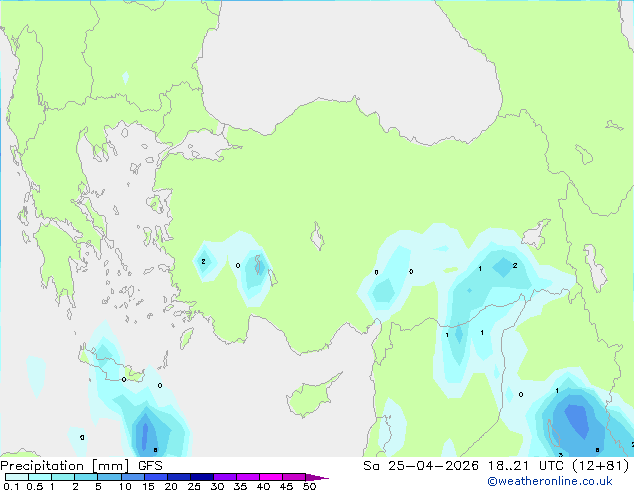Click the 25 mm dark blue legend swatch
Image resolution: width=634 pixels, height=490 pixels.
(x=201, y=477)
